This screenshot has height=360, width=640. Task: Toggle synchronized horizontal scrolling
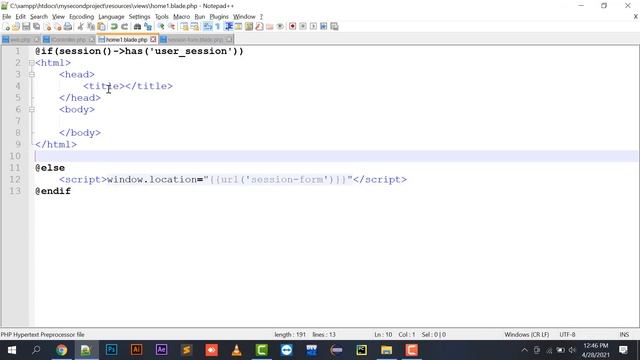point(195,27)
